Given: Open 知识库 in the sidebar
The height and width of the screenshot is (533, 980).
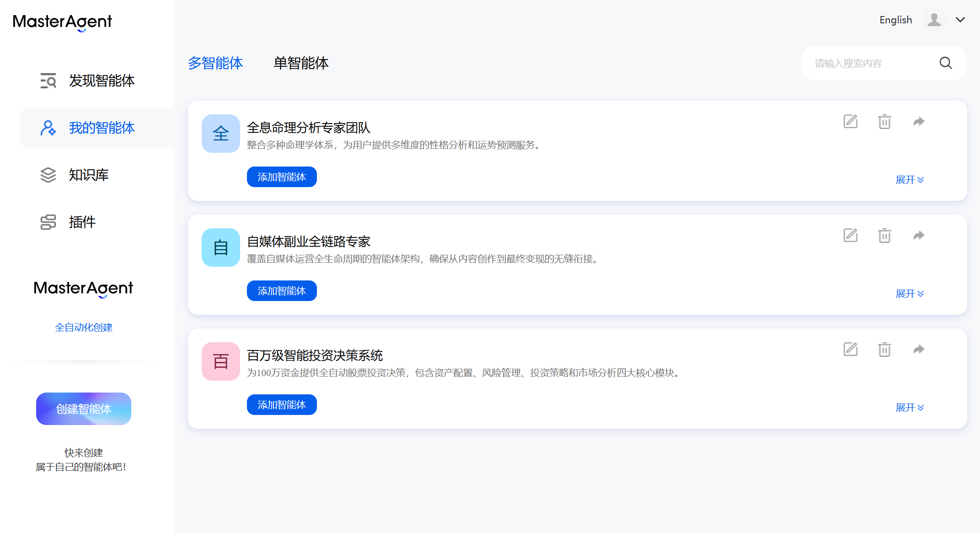Looking at the screenshot, I should pyautogui.click(x=97, y=175).
